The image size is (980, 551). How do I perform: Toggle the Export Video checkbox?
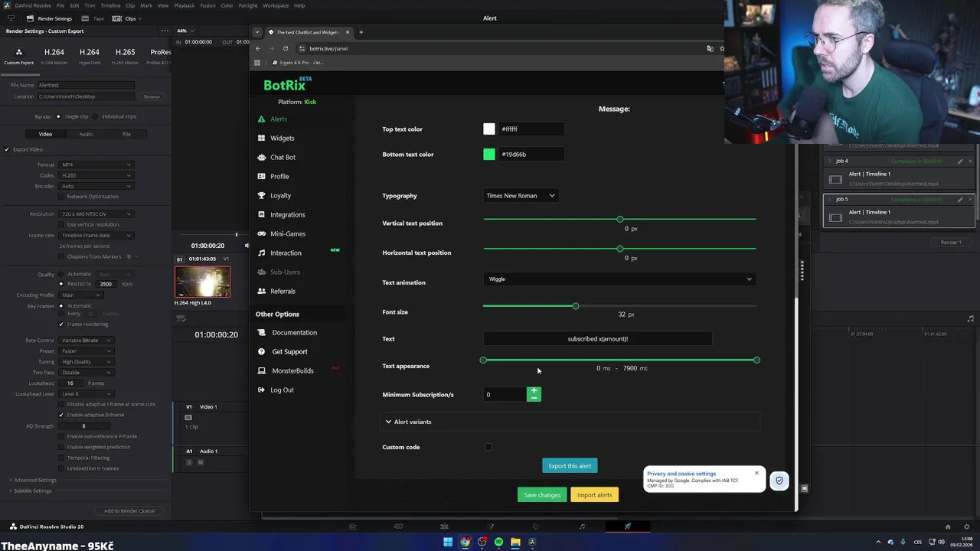(x=7, y=149)
